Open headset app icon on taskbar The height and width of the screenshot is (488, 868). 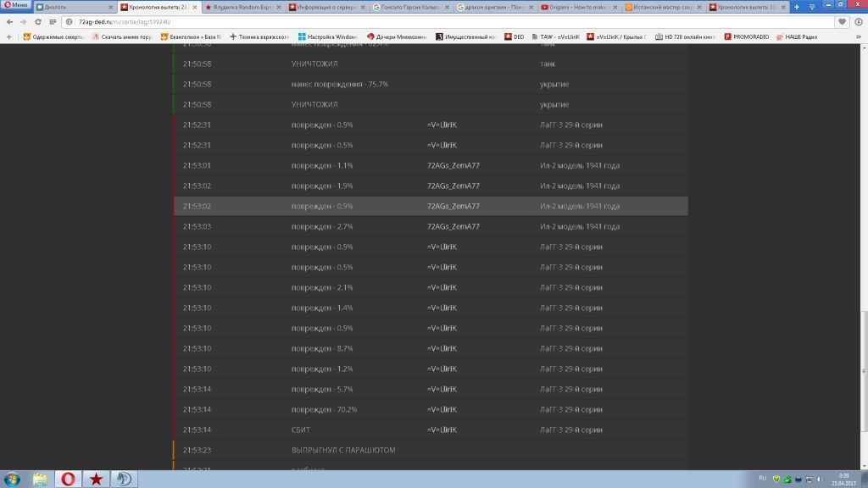pos(124,480)
